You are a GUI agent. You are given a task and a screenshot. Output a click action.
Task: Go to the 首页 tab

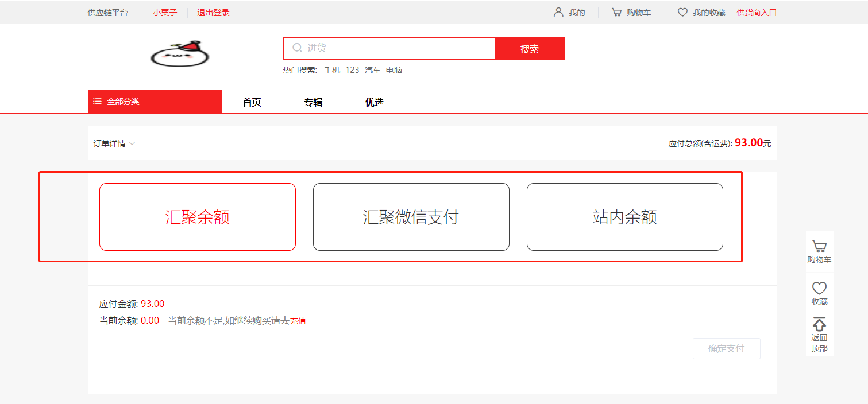click(252, 102)
